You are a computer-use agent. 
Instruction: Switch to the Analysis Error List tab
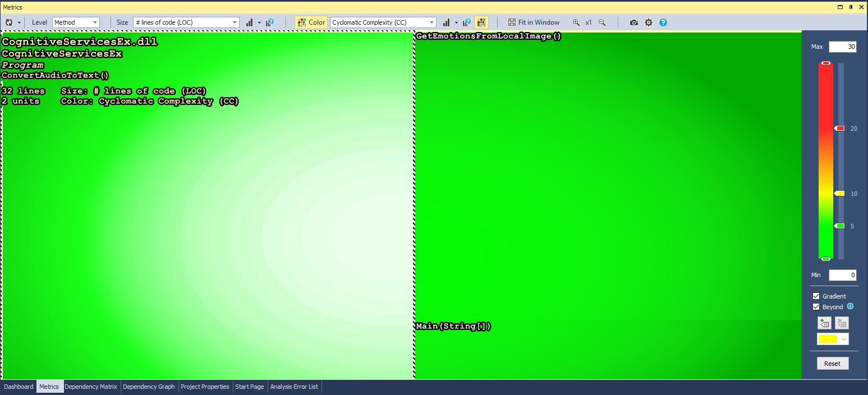click(294, 387)
